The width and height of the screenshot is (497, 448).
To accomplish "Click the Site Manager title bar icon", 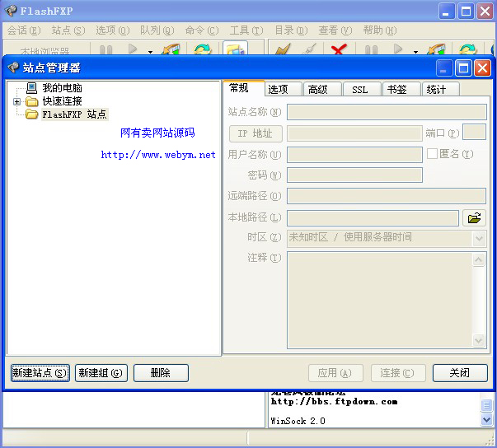I will coord(13,68).
